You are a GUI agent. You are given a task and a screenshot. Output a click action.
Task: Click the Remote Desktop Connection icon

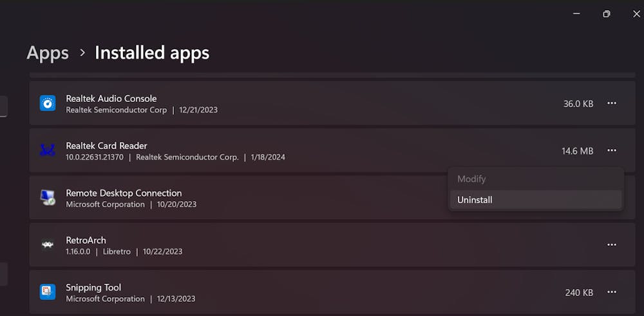pyautogui.click(x=48, y=198)
